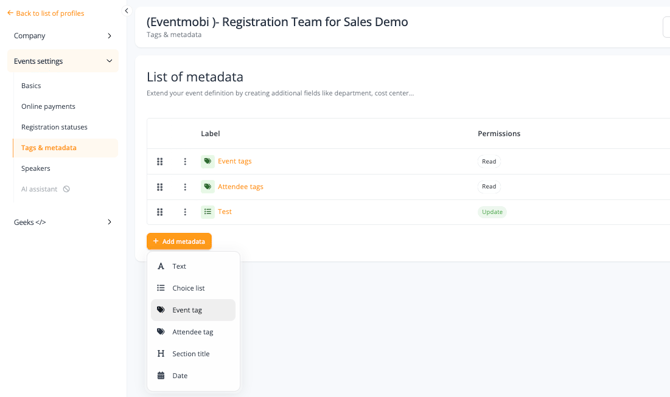670x397 pixels.
Task: Open the three-dot menu for Event tags
Action: coord(185,162)
